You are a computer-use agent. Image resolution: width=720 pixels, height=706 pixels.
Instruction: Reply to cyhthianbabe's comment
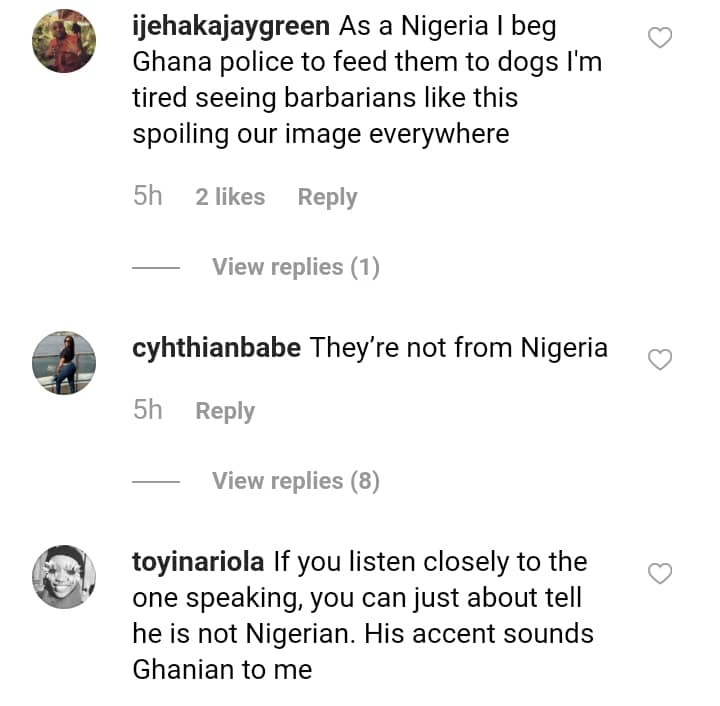point(225,411)
